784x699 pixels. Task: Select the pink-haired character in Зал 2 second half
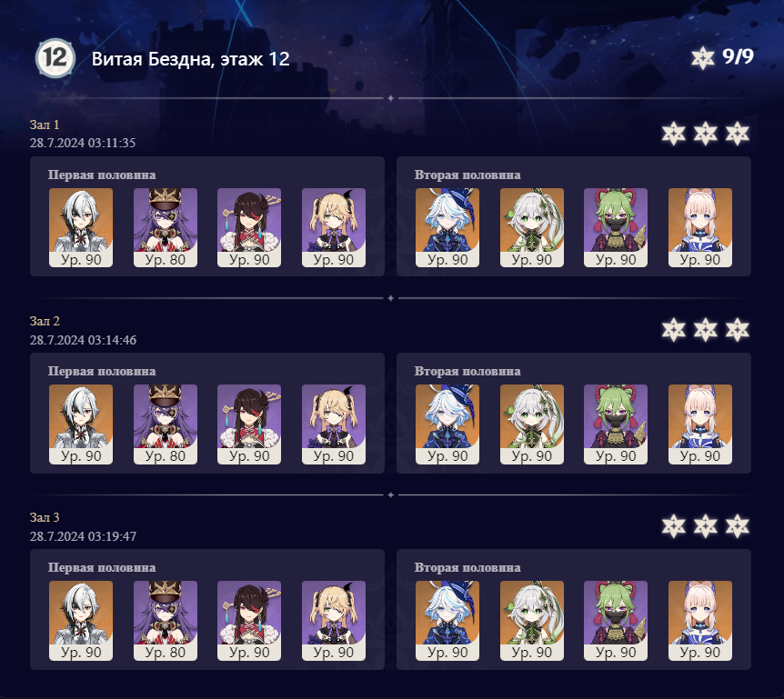coord(700,424)
